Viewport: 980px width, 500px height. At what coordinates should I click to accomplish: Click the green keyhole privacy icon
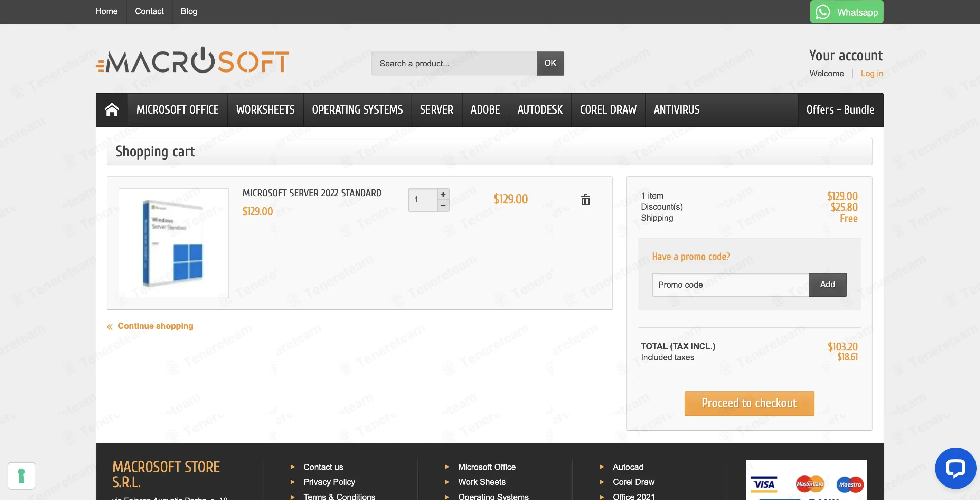pyautogui.click(x=21, y=475)
